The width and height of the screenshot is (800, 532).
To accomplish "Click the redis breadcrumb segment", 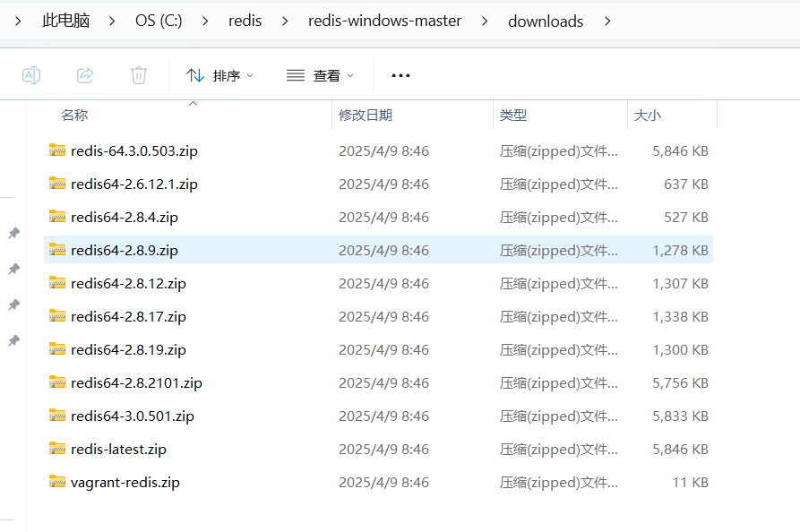I will tap(245, 21).
